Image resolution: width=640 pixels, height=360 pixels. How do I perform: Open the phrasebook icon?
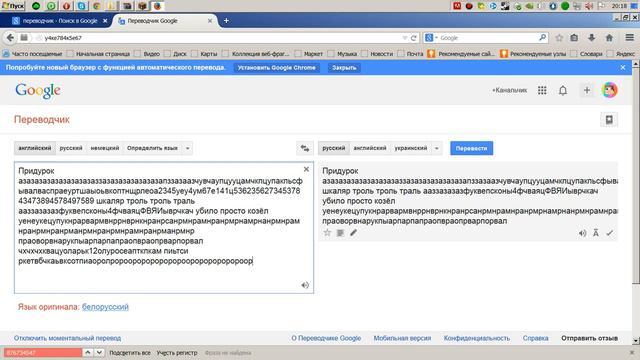pos(609,120)
